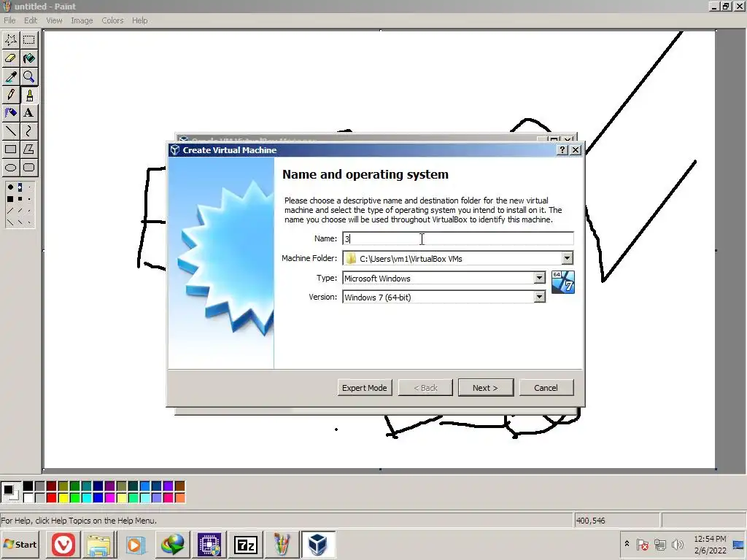Image resolution: width=747 pixels, height=560 pixels.
Task: Pick the cyan color swatch
Action: [86, 497]
